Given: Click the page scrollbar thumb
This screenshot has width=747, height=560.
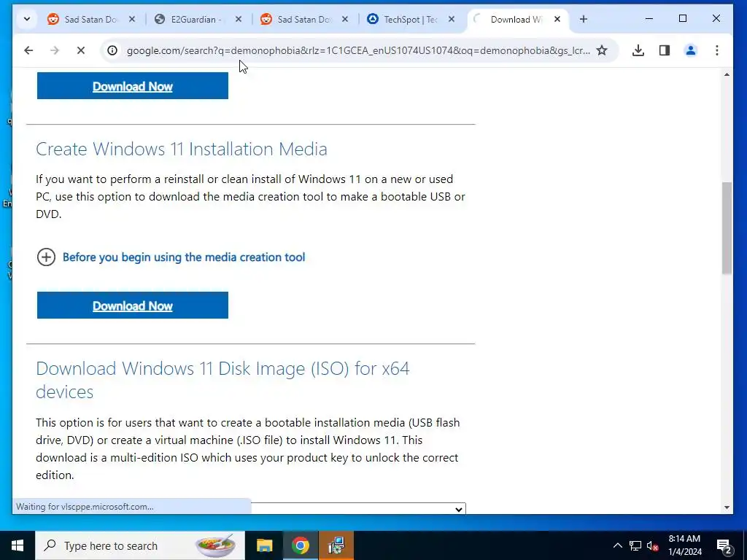Looking at the screenshot, I should click(x=727, y=227).
